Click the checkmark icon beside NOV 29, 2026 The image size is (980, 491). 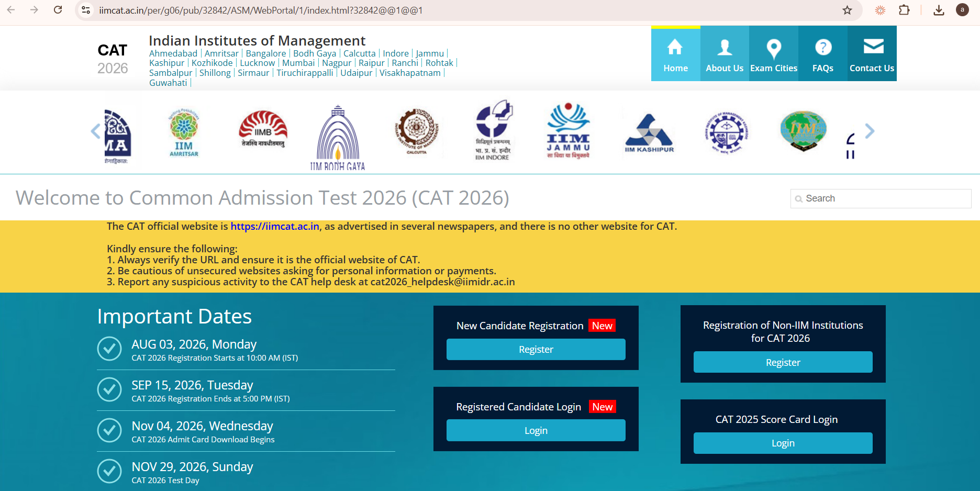pos(109,471)
